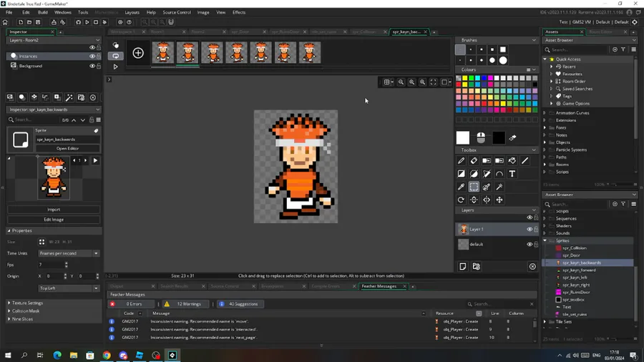Open the Time Units dropdown

pos(69,254)
